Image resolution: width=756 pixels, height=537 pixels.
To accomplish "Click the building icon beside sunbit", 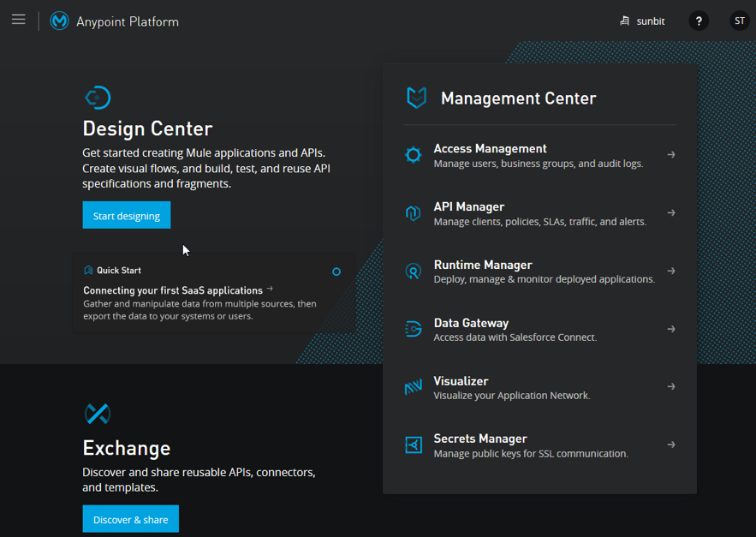I will [x=624, y=21].
